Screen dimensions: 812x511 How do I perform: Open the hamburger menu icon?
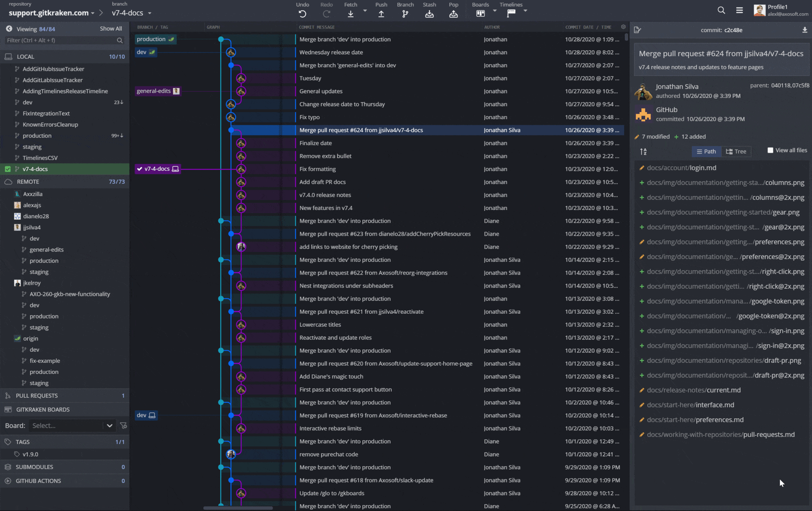pos(739,10)
